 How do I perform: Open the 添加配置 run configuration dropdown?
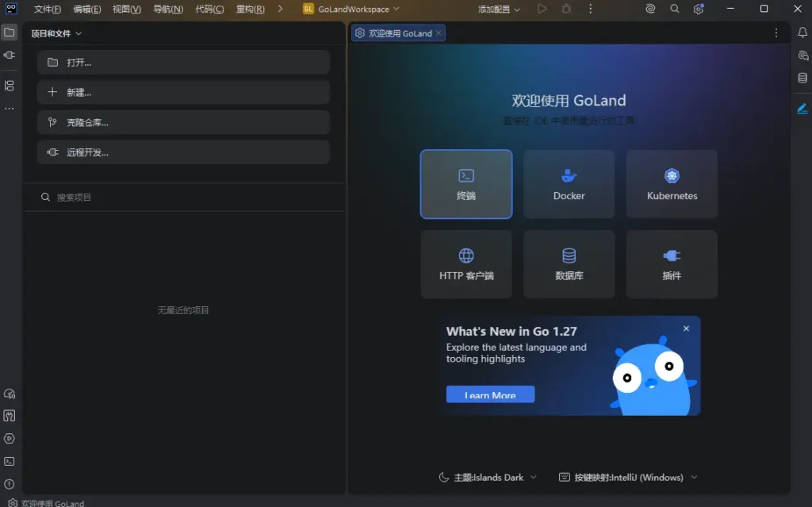[500, 9]
